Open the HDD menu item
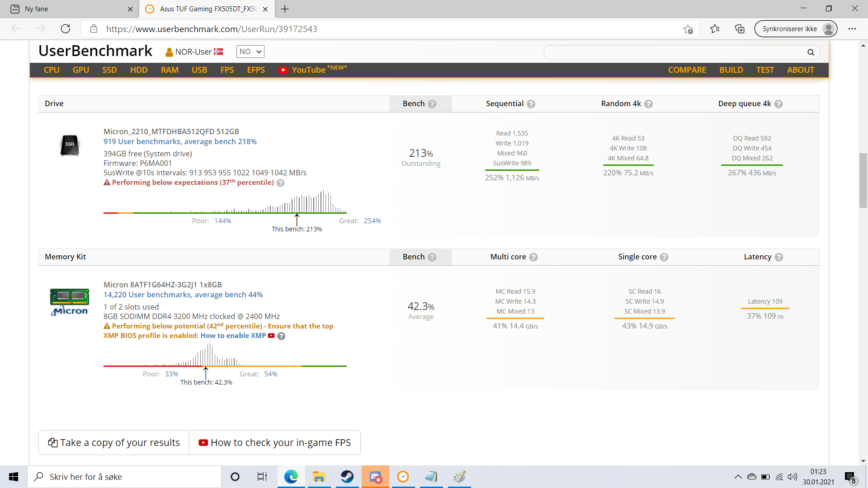 139,70
